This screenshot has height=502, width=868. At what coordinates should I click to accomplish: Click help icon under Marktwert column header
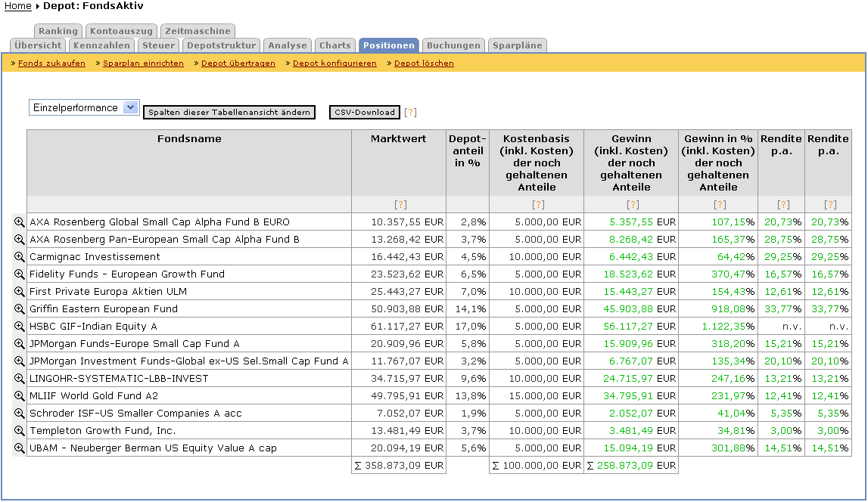pos(400,205)
